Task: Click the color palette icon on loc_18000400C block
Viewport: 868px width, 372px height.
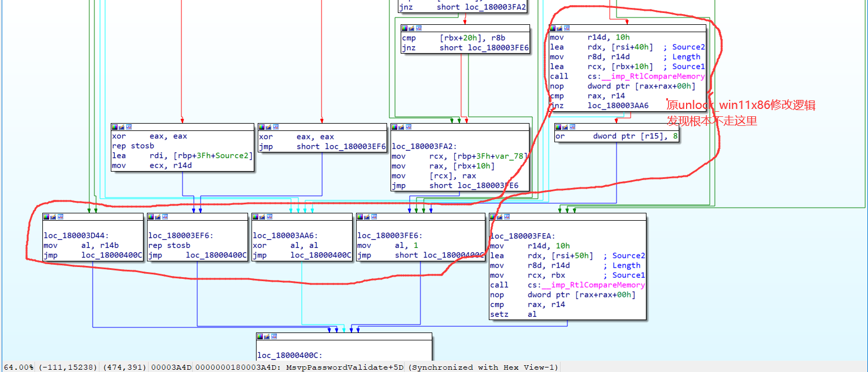Action: [x=261, y=336]
